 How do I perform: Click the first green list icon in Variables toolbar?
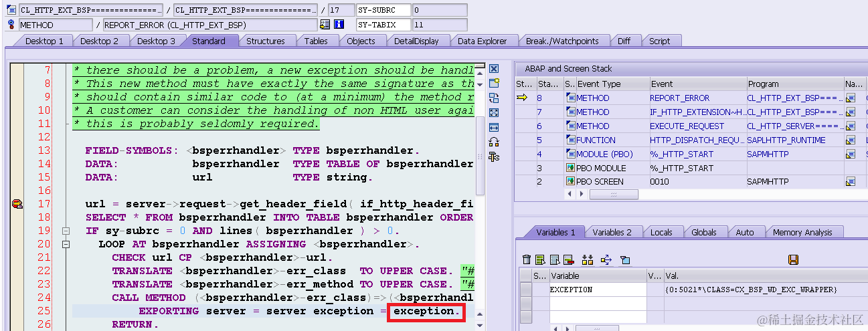[x=541, y=259]
